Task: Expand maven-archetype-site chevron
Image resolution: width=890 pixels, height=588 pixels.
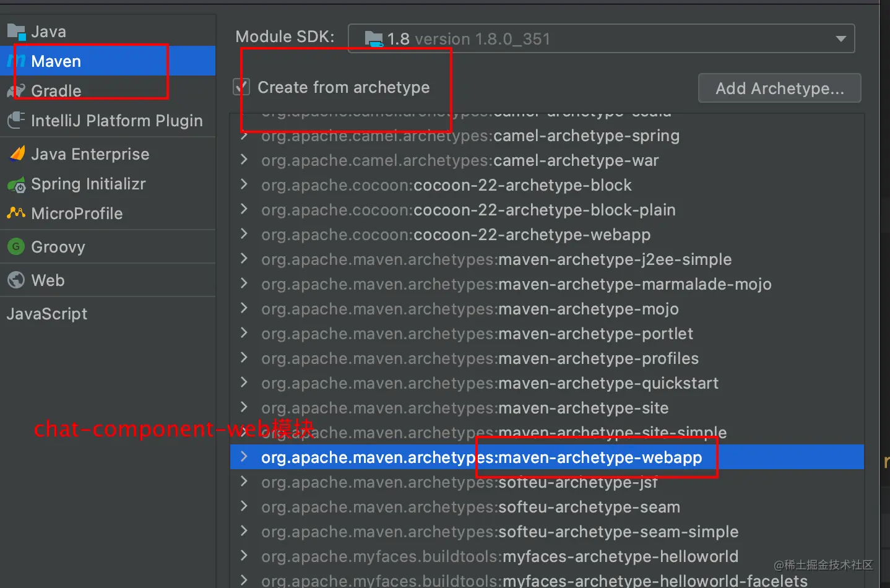Action: 244,407
